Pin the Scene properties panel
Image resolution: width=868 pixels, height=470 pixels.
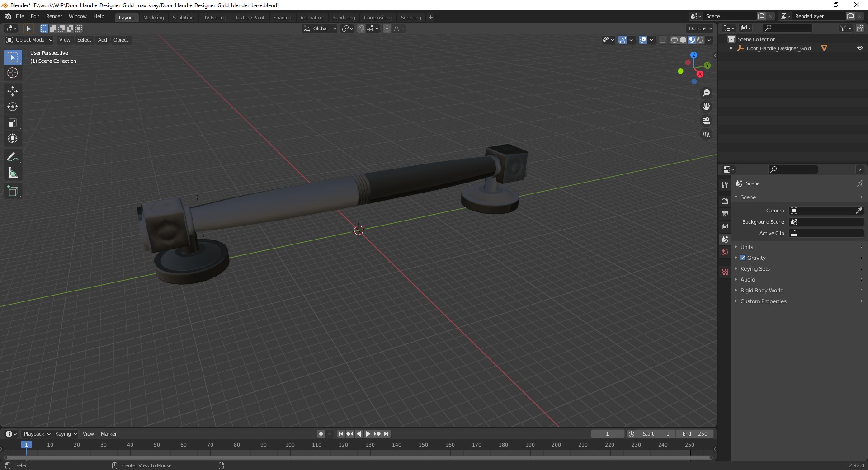[x=860, y=183]
